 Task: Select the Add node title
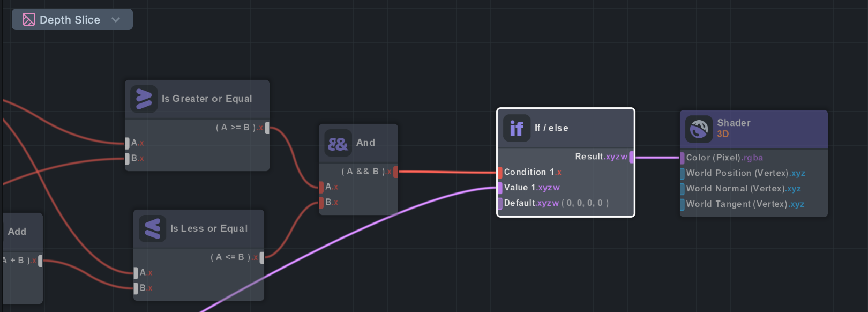(17, 232)
